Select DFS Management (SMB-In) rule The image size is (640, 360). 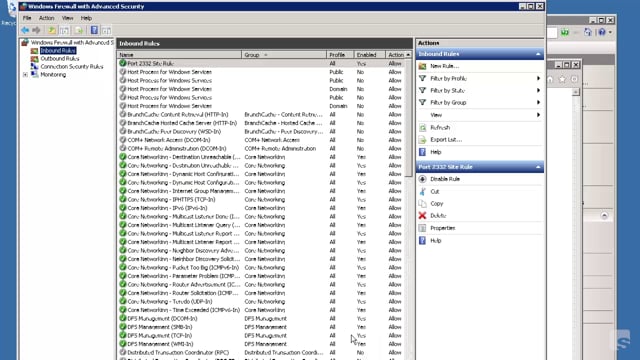coord(261,327)
